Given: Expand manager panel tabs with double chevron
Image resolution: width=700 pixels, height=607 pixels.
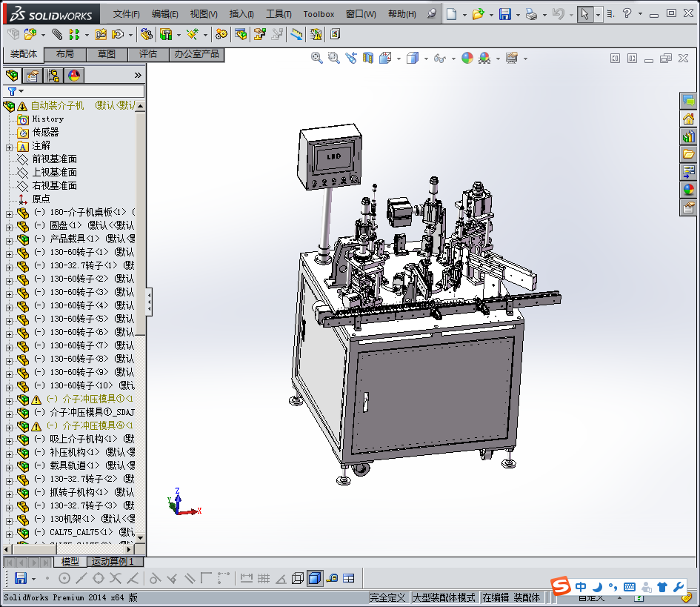Looking at the screenshot, I should coord(138,76).
